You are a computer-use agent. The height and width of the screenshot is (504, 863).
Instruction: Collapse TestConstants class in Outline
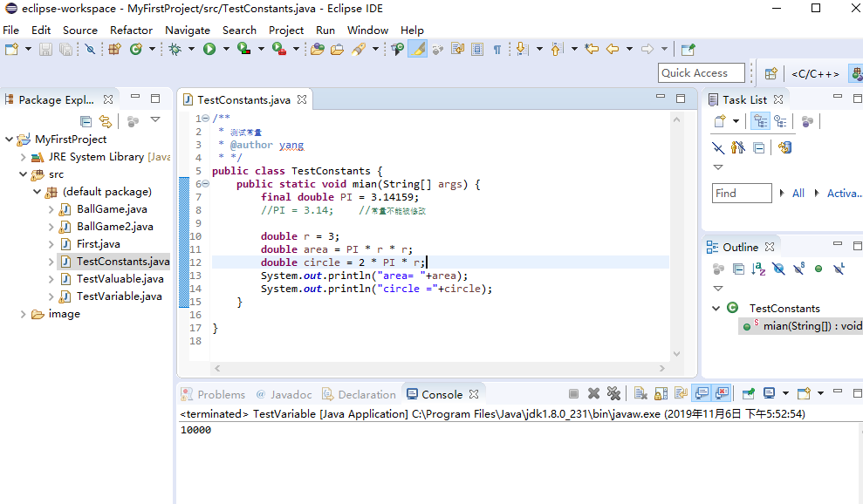tap(716, 308)
